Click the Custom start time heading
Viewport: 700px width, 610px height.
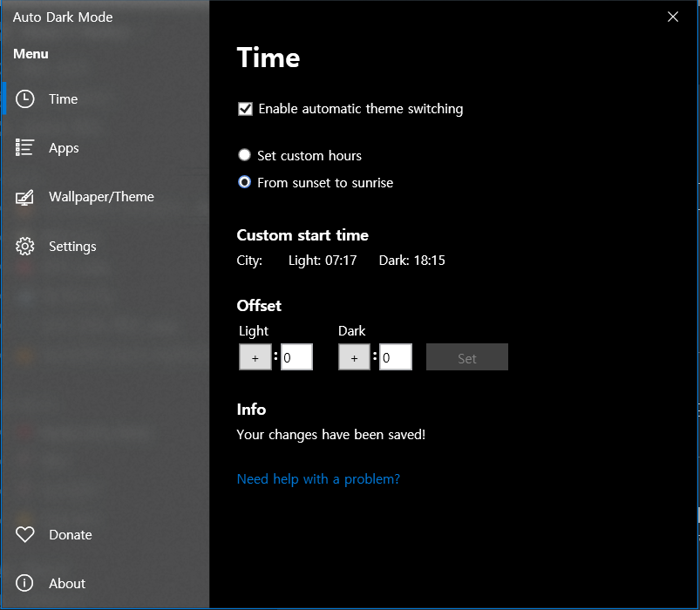coord(302,235)
